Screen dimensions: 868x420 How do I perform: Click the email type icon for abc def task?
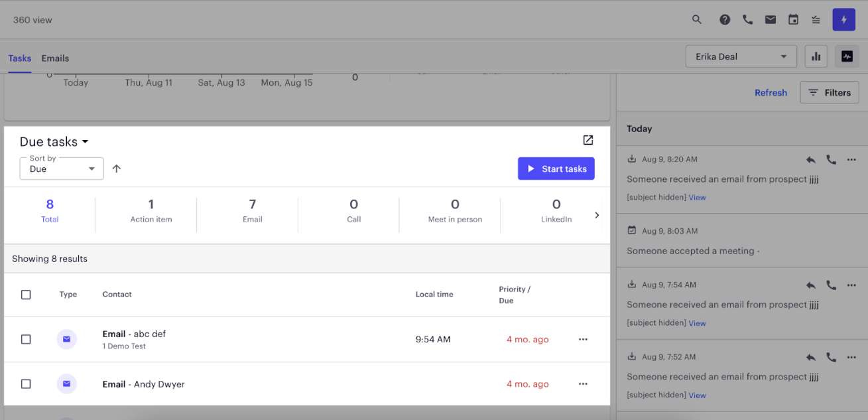(66, 339)
